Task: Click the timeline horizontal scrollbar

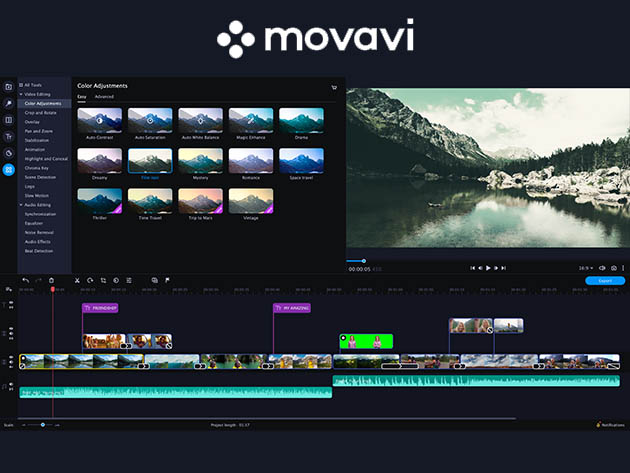Action: (267, 418)
